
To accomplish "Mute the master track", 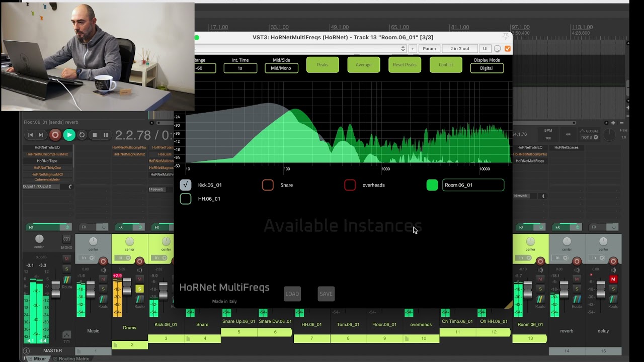I will pyautogui.click(x=66, y=258).
